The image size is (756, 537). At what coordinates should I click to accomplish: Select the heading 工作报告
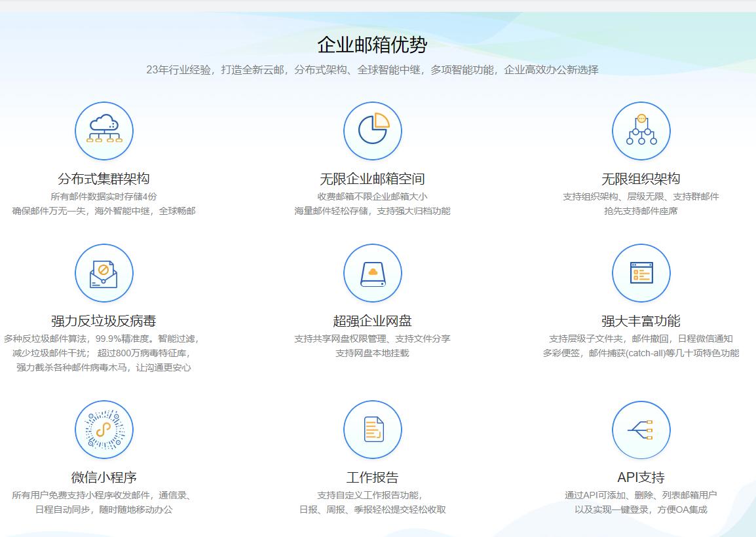click(x=372, y=477)
